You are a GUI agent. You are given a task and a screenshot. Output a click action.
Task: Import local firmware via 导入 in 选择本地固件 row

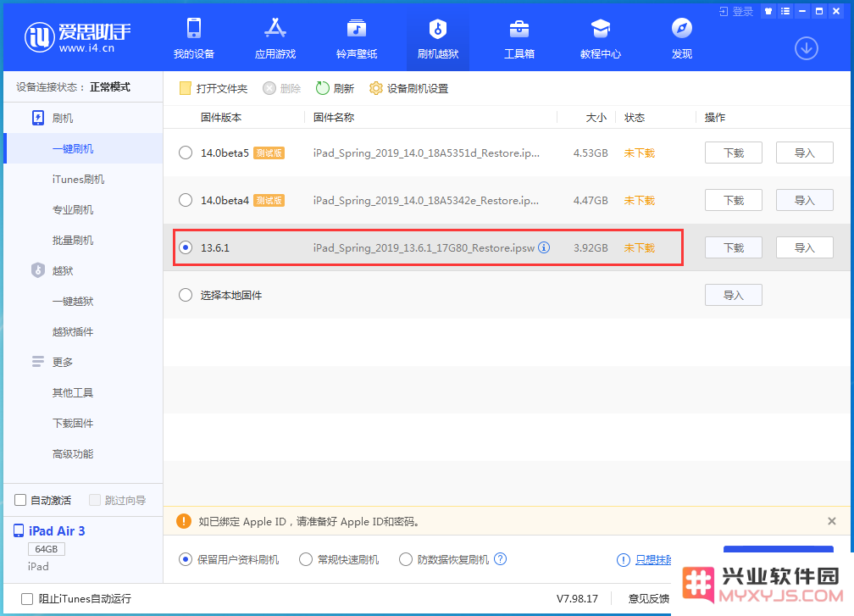[x=733, y=295]
